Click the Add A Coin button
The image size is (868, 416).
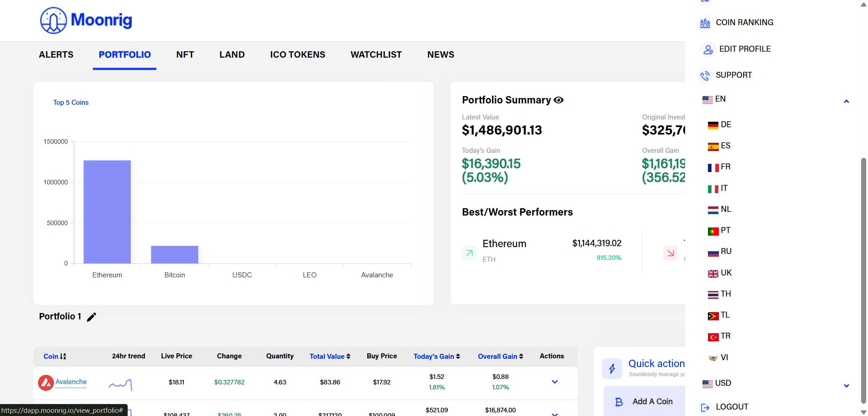point(644,401)
